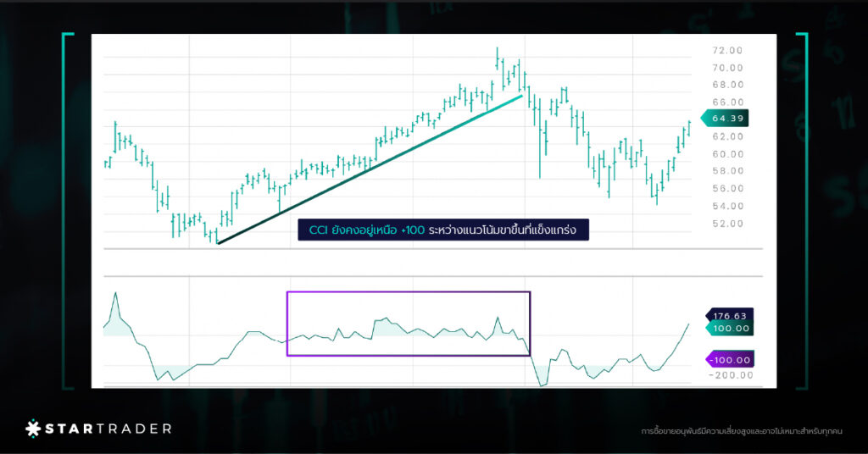
Task: Click the 54.00 price axis label
Action: (728, 206)
